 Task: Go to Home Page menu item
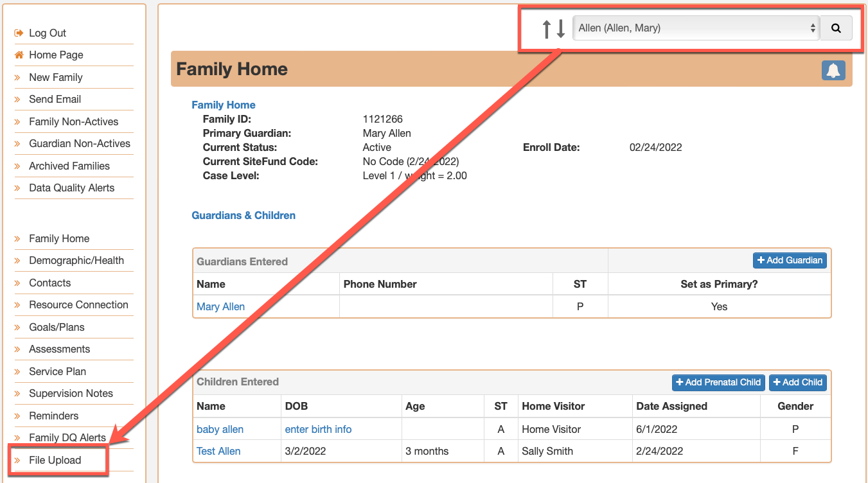pos(56,55)
